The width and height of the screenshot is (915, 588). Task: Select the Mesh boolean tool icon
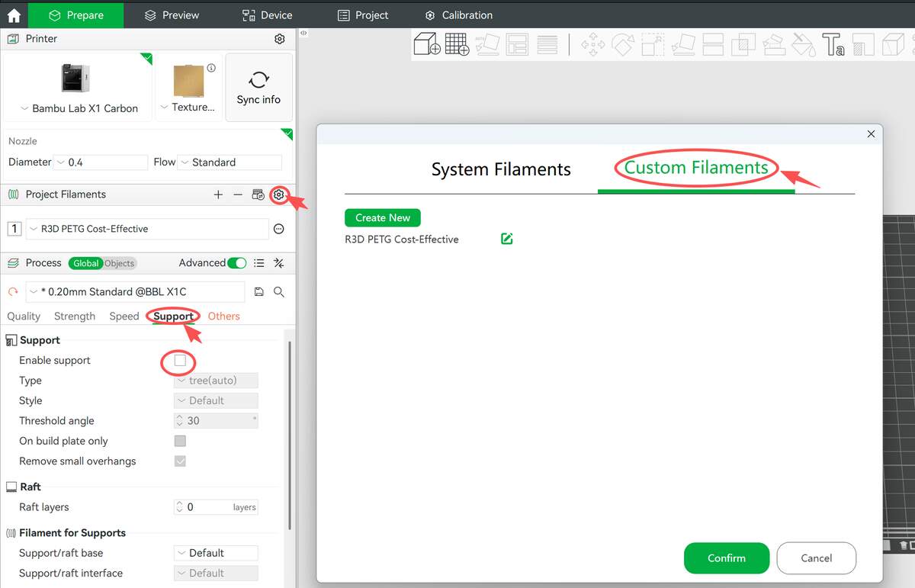tap(743, 44)
